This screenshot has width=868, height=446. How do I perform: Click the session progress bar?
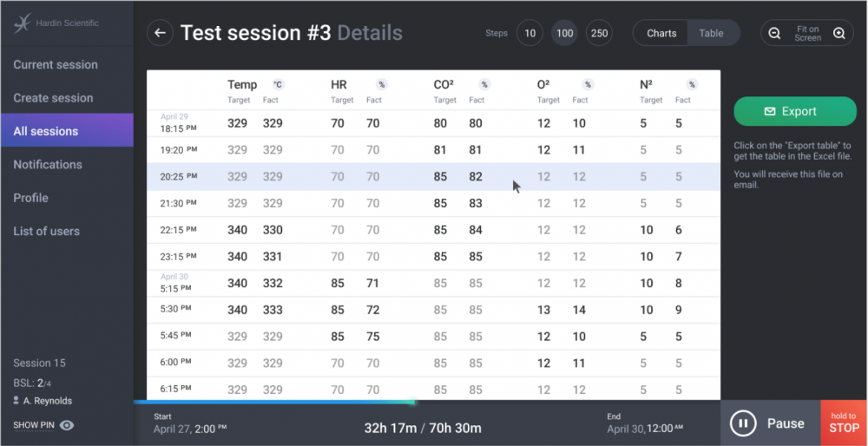coord(273,403)
